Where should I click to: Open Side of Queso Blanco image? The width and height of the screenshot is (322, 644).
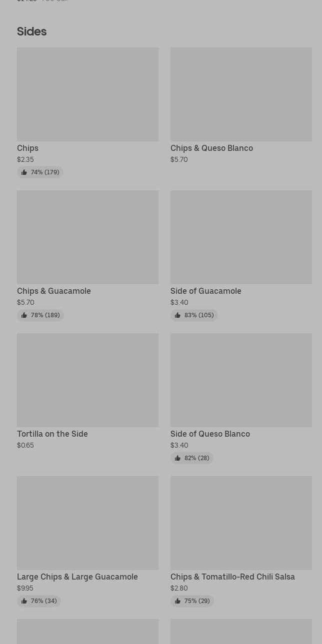[241, 380]
